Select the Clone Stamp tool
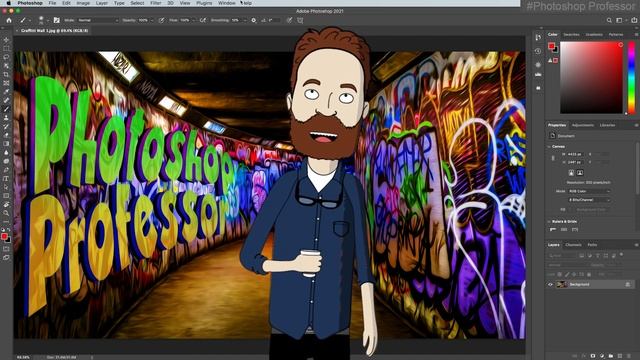The width and height of the screenshot is (640, 360). click(x=6, y=118)
